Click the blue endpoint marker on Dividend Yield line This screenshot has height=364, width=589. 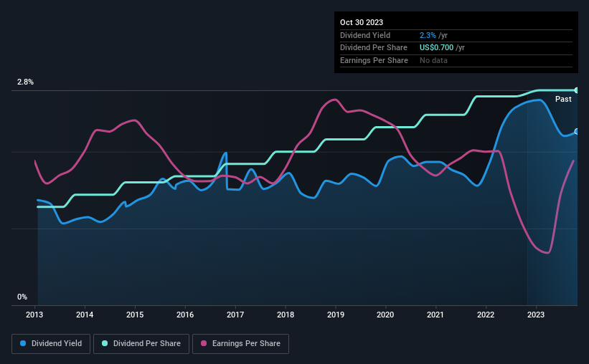[577, 132]
